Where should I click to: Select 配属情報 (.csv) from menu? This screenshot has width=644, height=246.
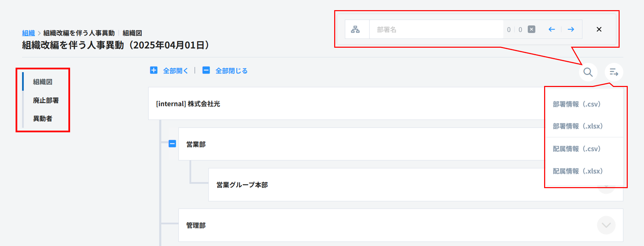click(x=576, y=149)
